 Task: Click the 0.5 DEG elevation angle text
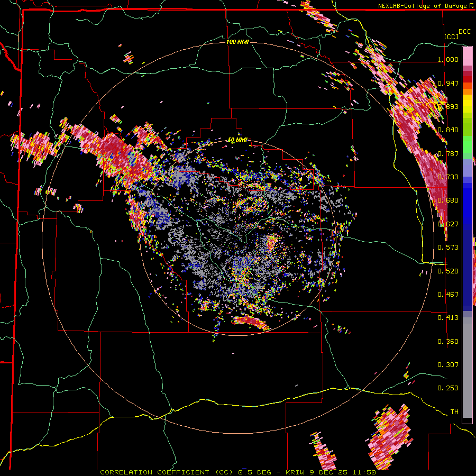[x=254, y=472]
